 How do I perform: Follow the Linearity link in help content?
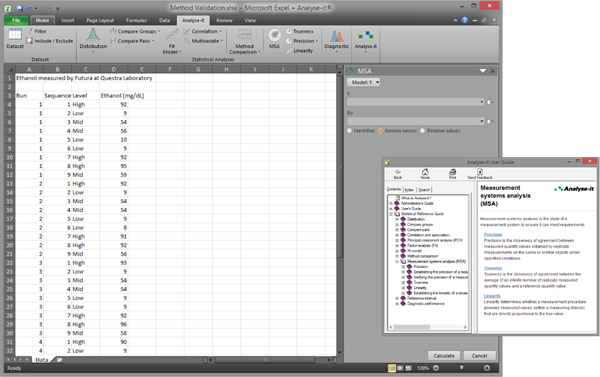coord(492,296)
